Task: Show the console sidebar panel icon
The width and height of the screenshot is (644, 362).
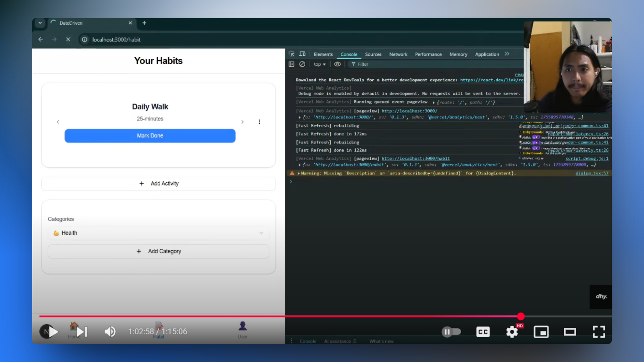Action: 291,64
